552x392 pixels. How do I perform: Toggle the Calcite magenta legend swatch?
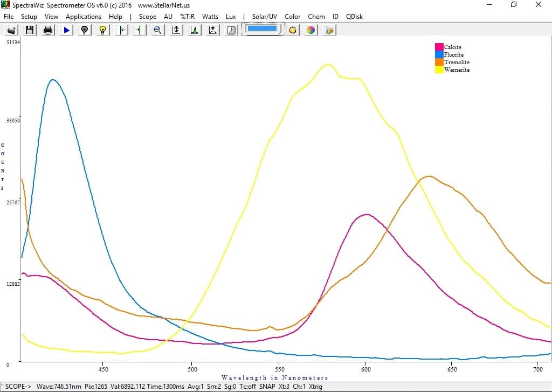click(438, 47)
